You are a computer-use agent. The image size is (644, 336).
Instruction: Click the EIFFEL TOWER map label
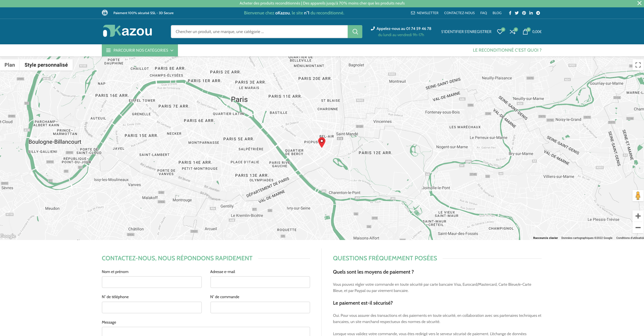click(x=142, y=101)
